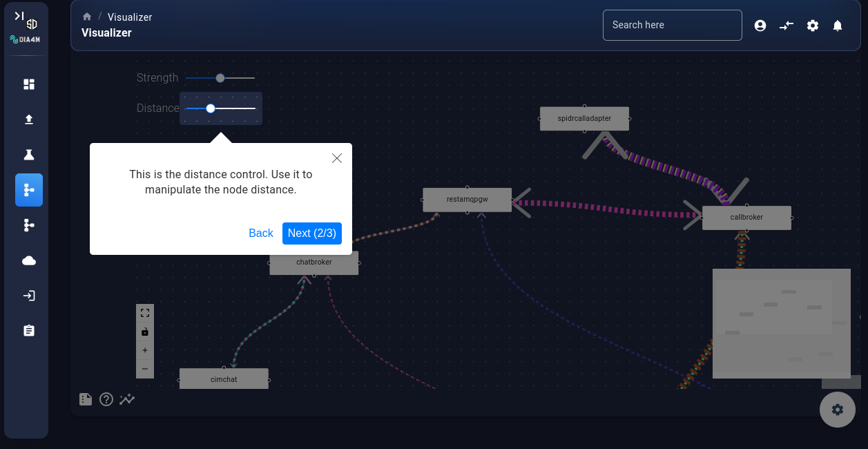Open the help question mark icon
This screenshot has height=449, width=868.
point(106,399)
